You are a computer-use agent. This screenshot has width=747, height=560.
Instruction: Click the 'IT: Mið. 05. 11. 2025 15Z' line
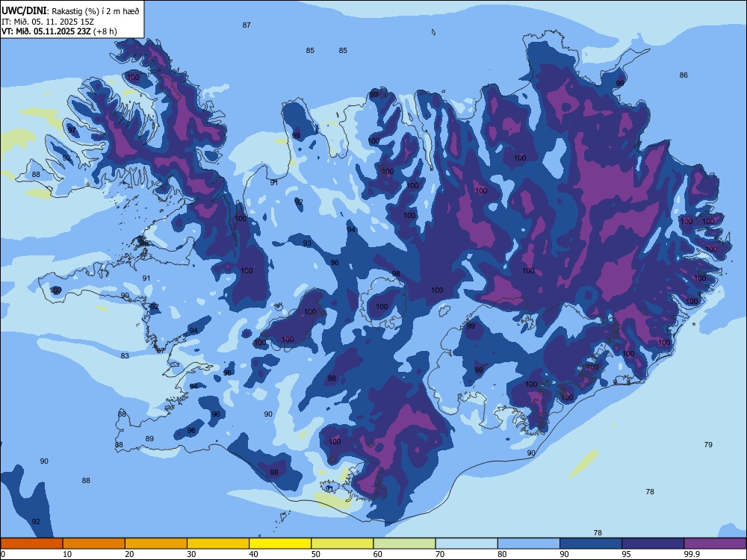pyautogui.click(x=48, y=22)
